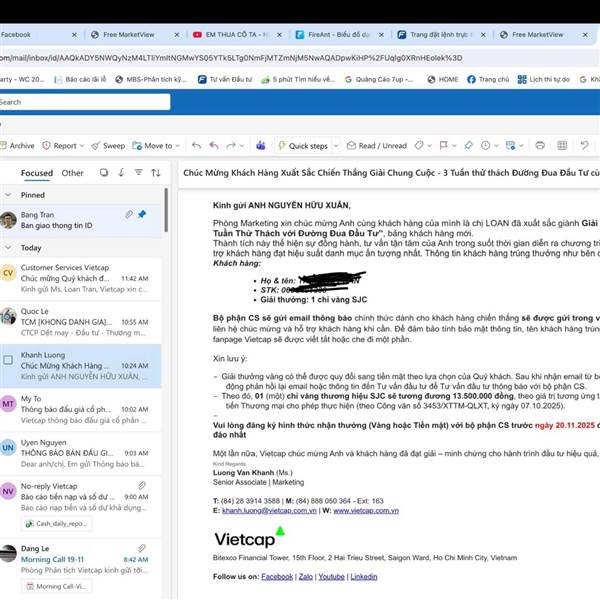Screen dimensions: 600x600
Task: Click the khanh.luong@vietcap.com.vn email link
Action: coord(269,510)
